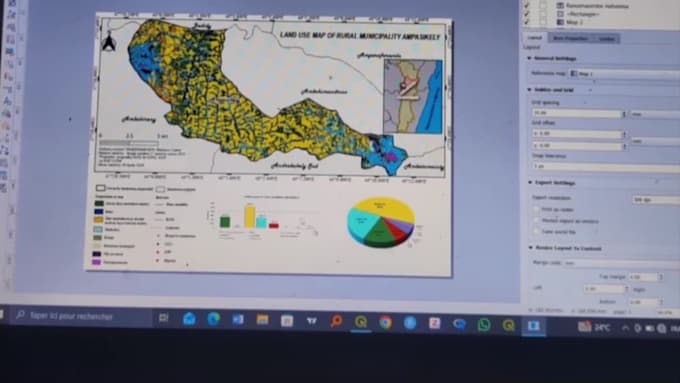Click the Snap tolerance field
This screenshot has width=680, height=383.
(606, 167)
